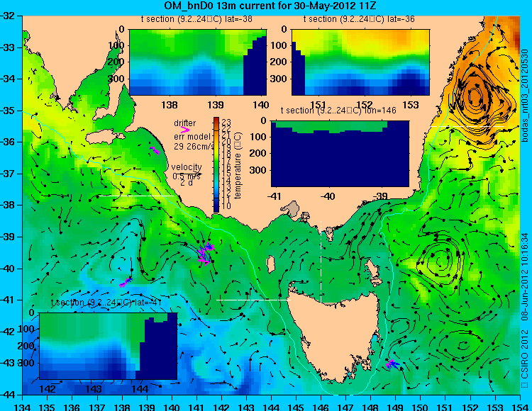Click the 'temperature (°C)' colorbar label
The image size is (532, 411).
pyautogui.click(x=238, y=166)
